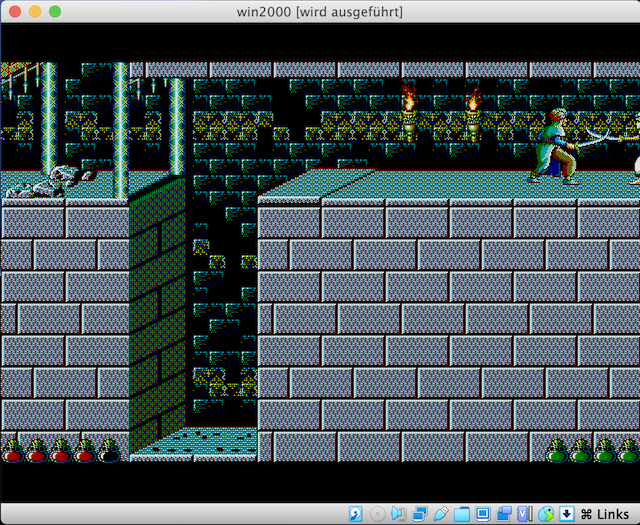Click the turbaned sword-fighting guard character

tap(558, 146)
